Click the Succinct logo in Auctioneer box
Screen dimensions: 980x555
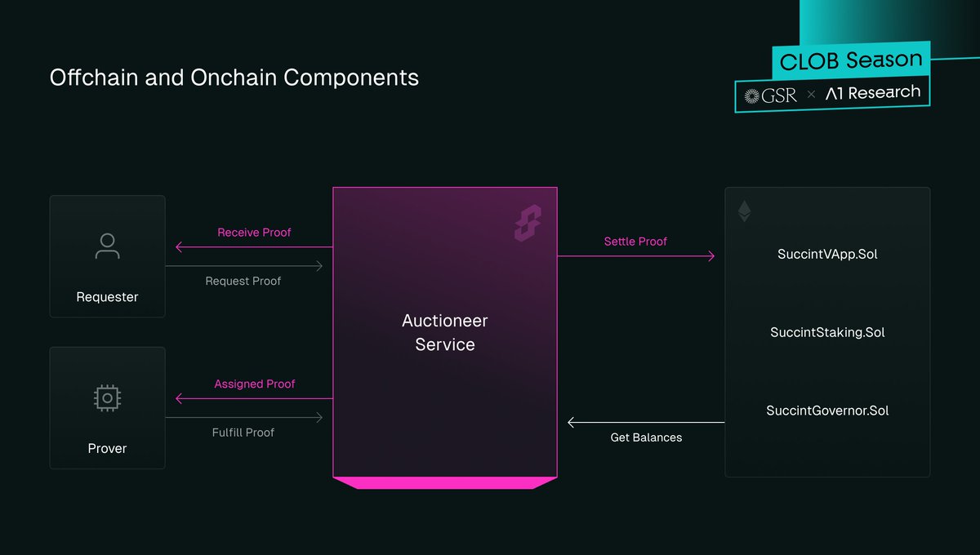(x=528, y=223)
